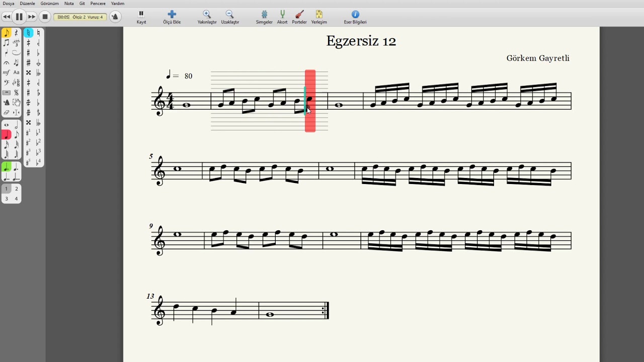The width and height of the screenshot is (644, 362).
Task: Select the fermata articulation tool
Action: pos(6,63)
